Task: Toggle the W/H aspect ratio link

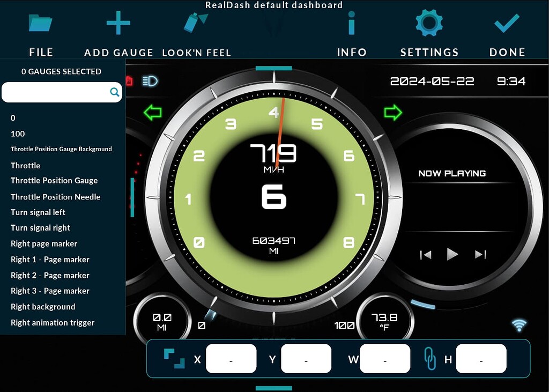Action: (430, 358)
